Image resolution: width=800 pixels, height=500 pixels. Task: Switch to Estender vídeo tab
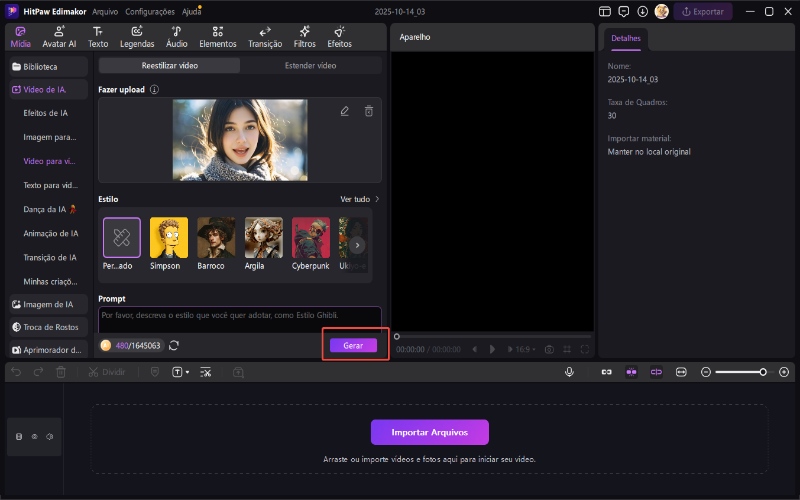310,65
